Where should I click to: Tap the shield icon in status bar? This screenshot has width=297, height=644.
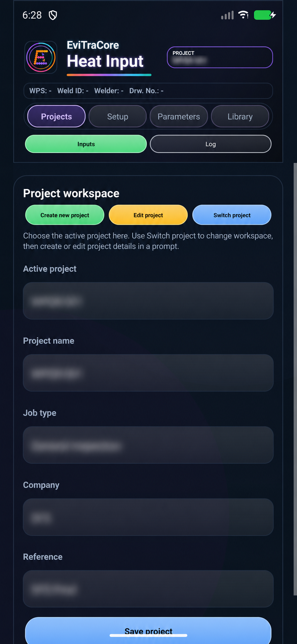(53, 15)
